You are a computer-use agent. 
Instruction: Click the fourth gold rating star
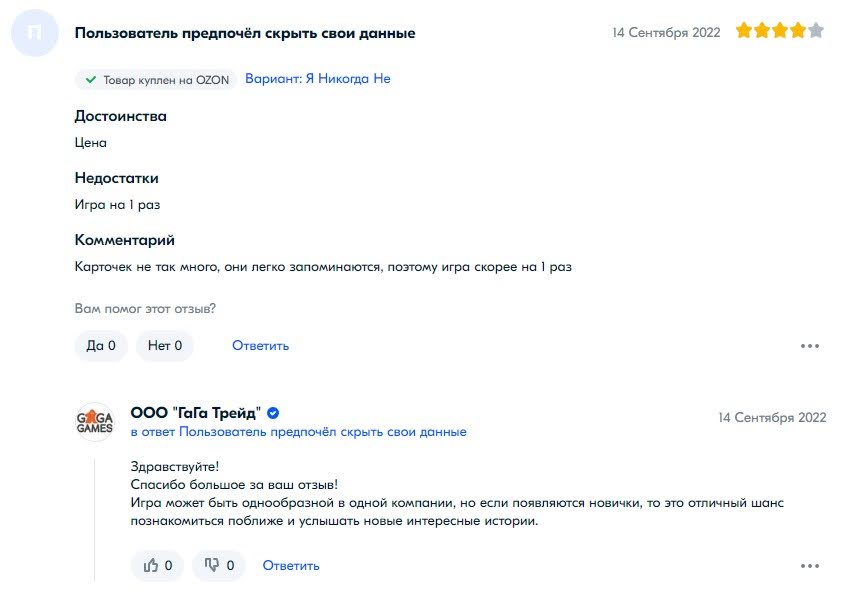pyautogui.click(x=798, y=31)
